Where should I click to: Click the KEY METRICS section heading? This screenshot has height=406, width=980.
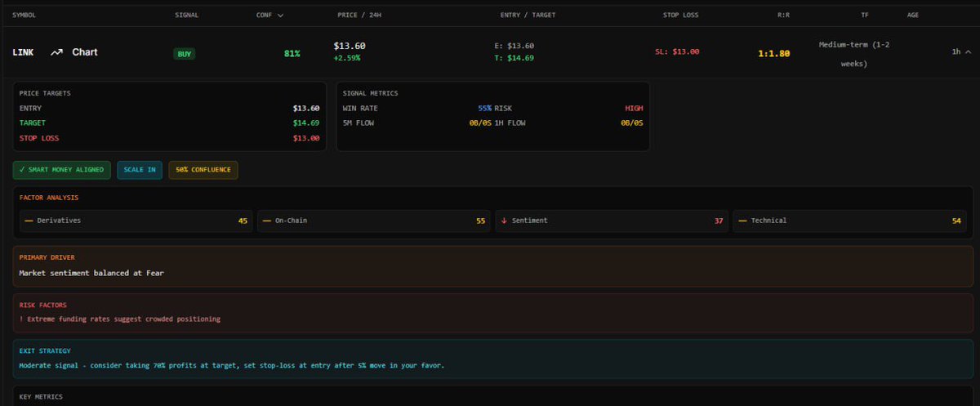click(41, 397)
